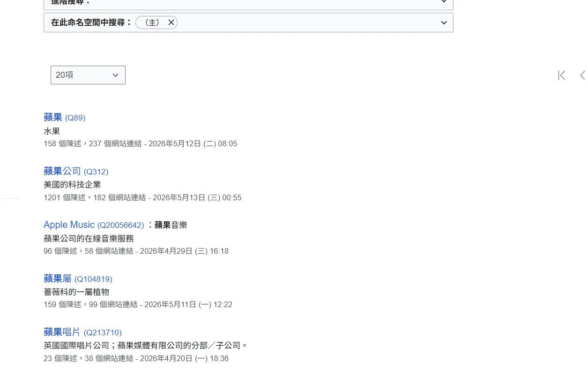Click the 1201 個陳述 statistics line
Screen dimensions: 588x370
pyautogui.click(x=142, y=197)
